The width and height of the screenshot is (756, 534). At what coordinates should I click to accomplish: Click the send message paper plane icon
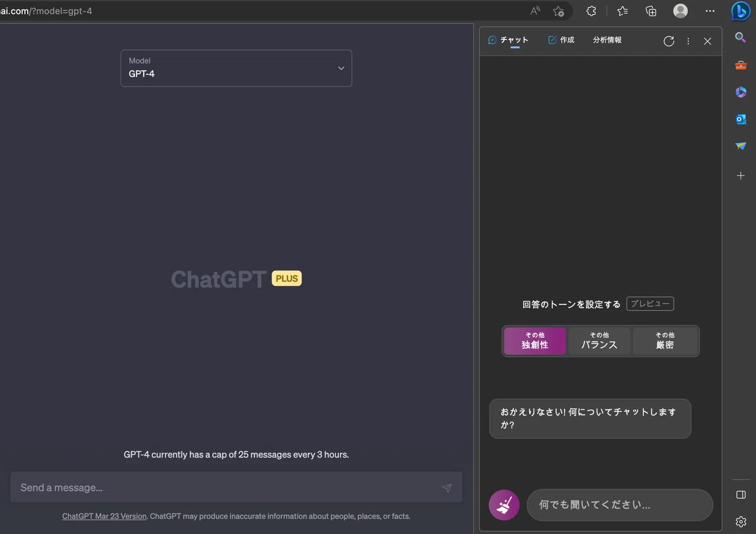447,487
